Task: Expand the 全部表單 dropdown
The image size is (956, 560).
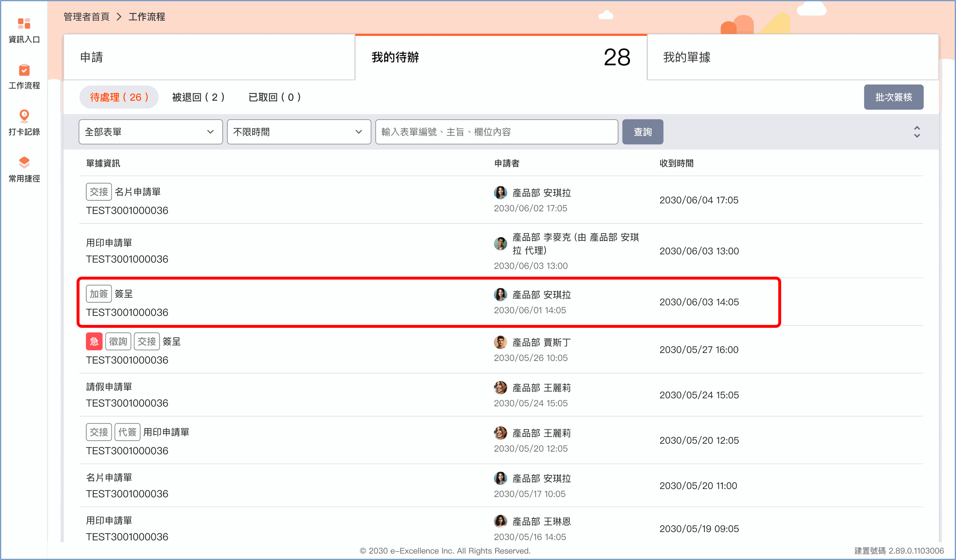Action: 151,132
